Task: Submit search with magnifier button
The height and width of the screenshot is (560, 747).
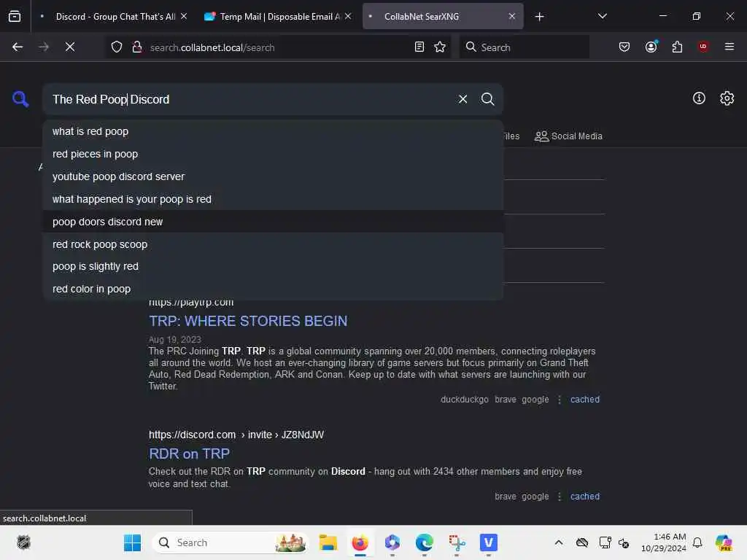Action: pyautogui.click(x=487, y=99)
